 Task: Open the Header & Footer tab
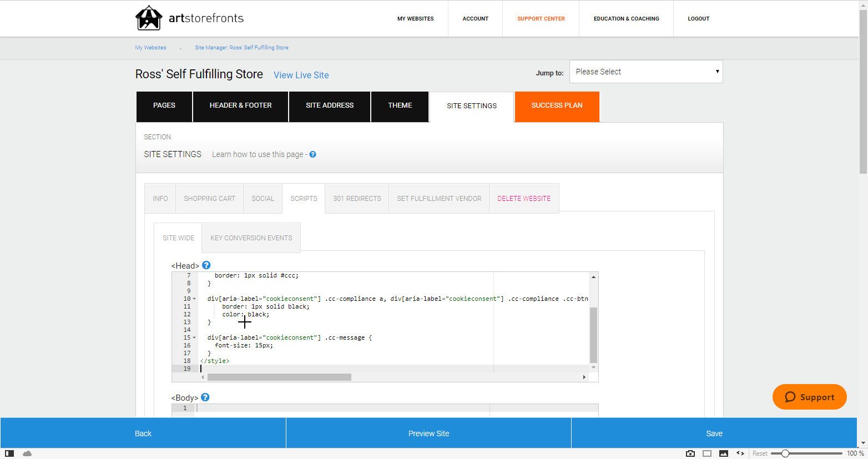241,107
